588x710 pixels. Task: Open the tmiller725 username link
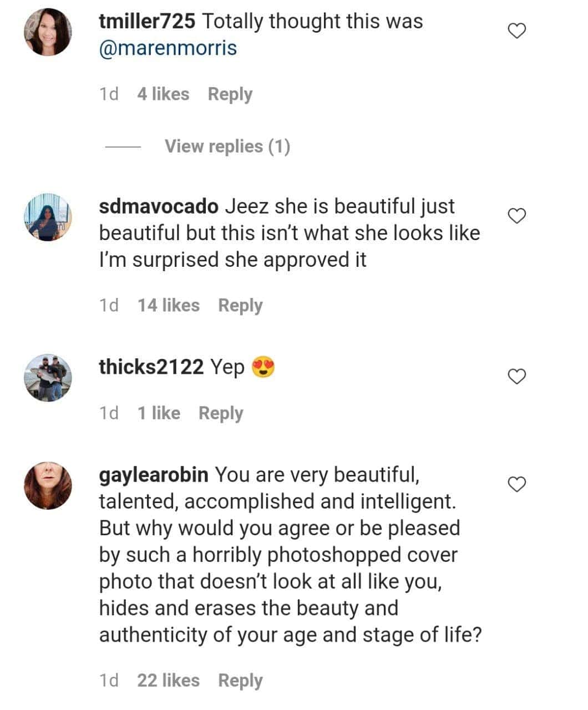147,22
